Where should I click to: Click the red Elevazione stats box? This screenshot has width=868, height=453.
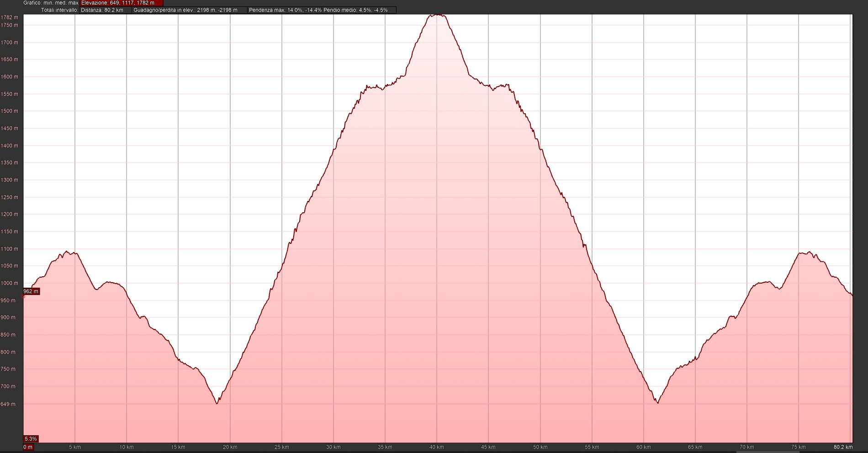click(122, 3)
